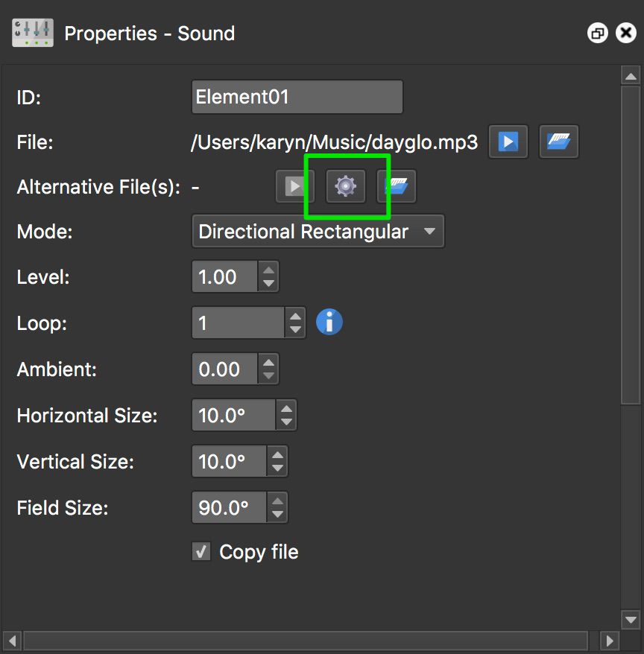Viewport: 644px width, 654px height.
Task: Click the info icon next to Loop
Action: pos(329,322)
